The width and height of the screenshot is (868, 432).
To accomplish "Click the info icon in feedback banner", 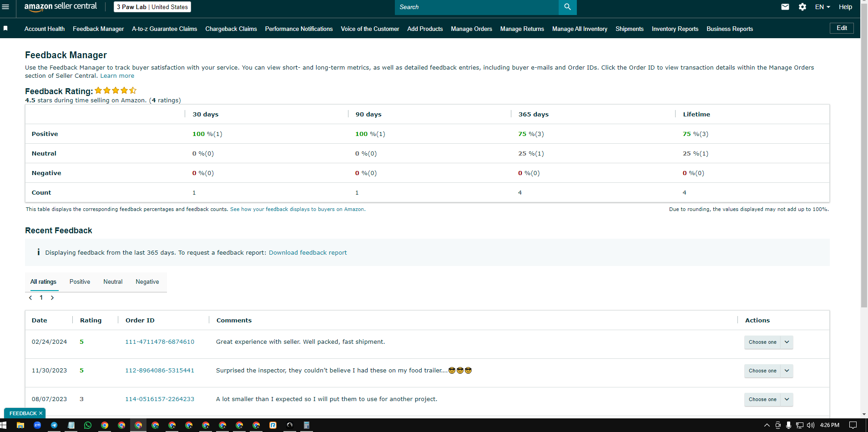I will [x=38, y=252].
